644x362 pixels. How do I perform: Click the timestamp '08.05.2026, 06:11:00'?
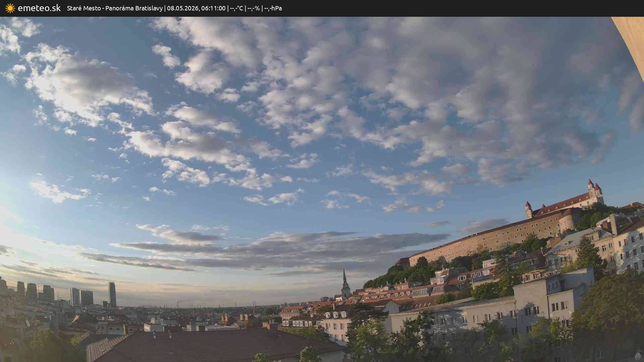tap(196, 8)
